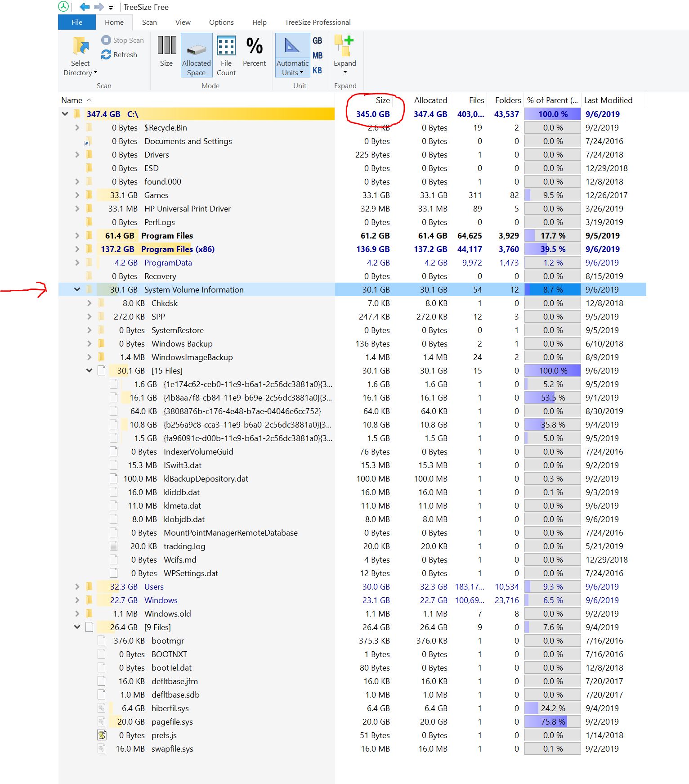Switch to the Scan ribbon tab

149,22
